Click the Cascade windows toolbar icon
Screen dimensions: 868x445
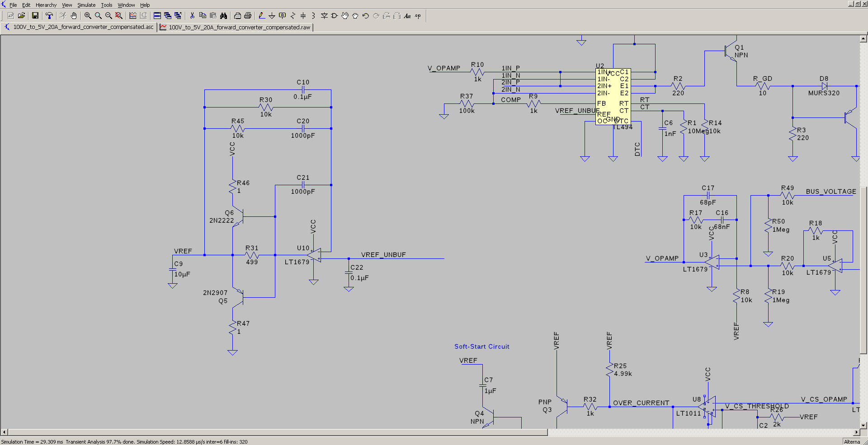[x=168, y=16]
